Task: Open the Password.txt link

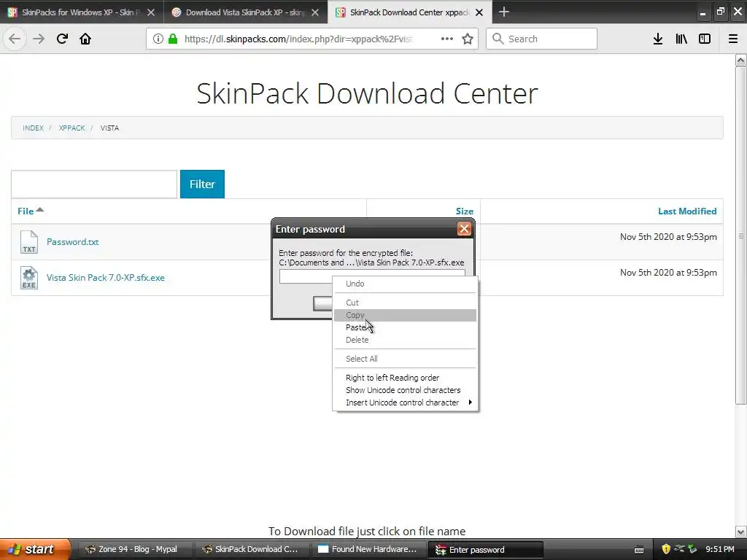Action: [72, 242]
